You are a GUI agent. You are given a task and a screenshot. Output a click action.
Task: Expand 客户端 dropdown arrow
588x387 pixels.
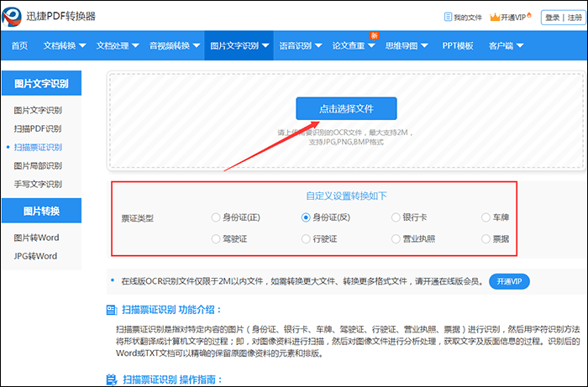pyautogui.click(x=520, y=45)
